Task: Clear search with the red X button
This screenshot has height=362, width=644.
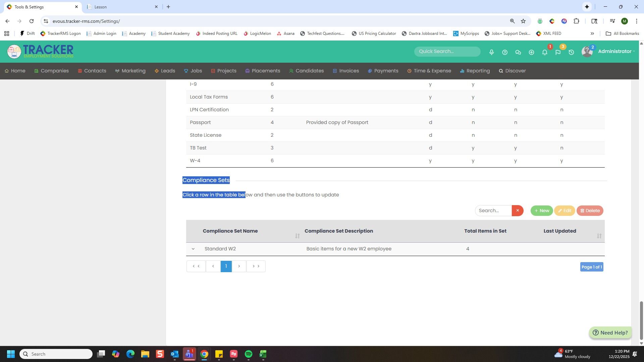Action: 517,210
